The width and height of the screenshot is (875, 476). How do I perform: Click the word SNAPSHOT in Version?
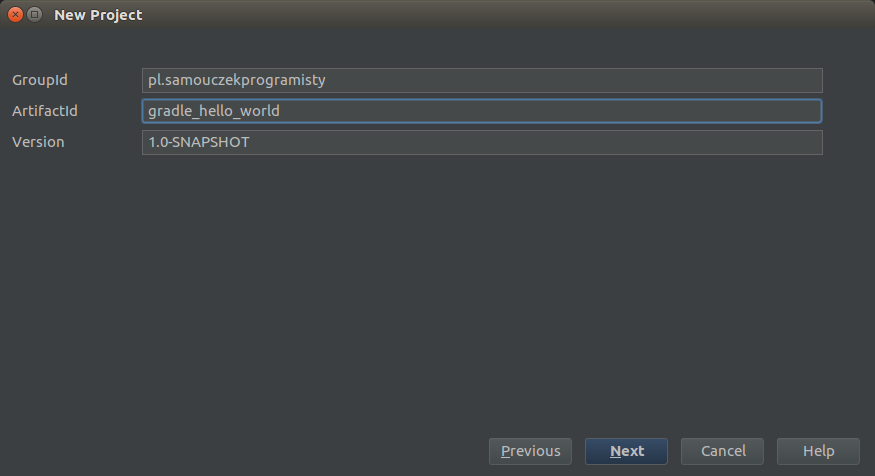pos(210,142)
